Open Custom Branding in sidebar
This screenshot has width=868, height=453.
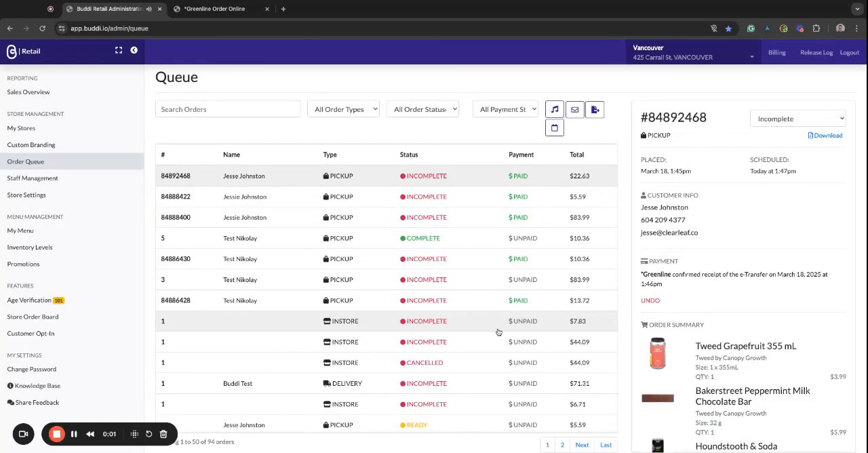[31, 144]
